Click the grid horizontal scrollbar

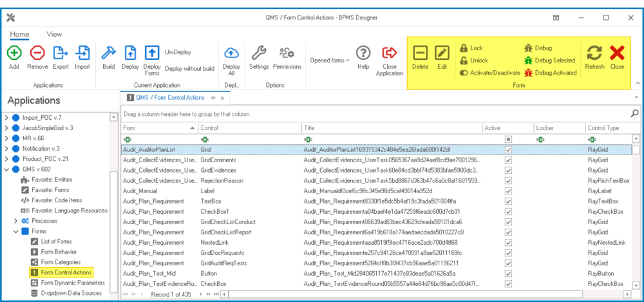[x=405, y=294]
